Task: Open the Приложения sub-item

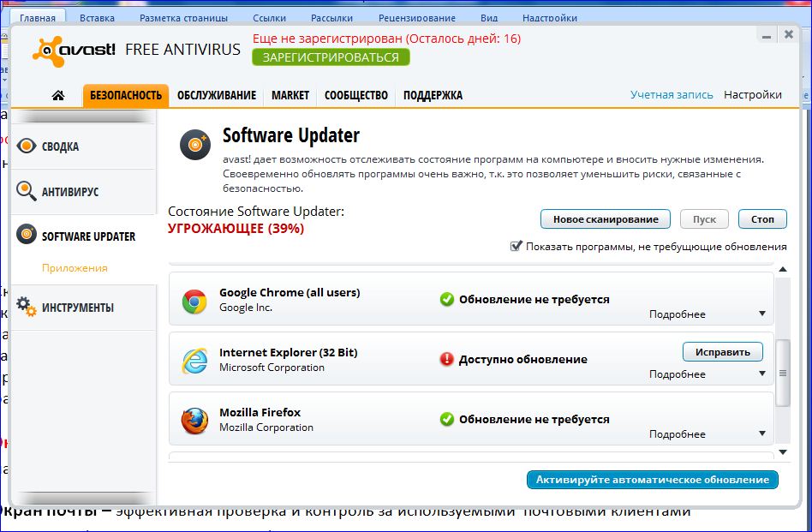Action: [x=75, y=268]
